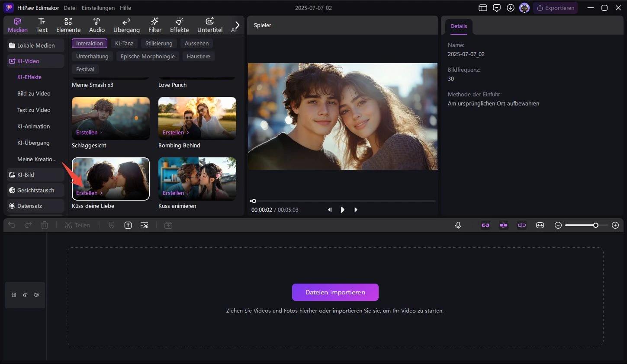The image size is (627, 364).
Task: Mute the track using the speaker icon
Action: tap(36, 295)
